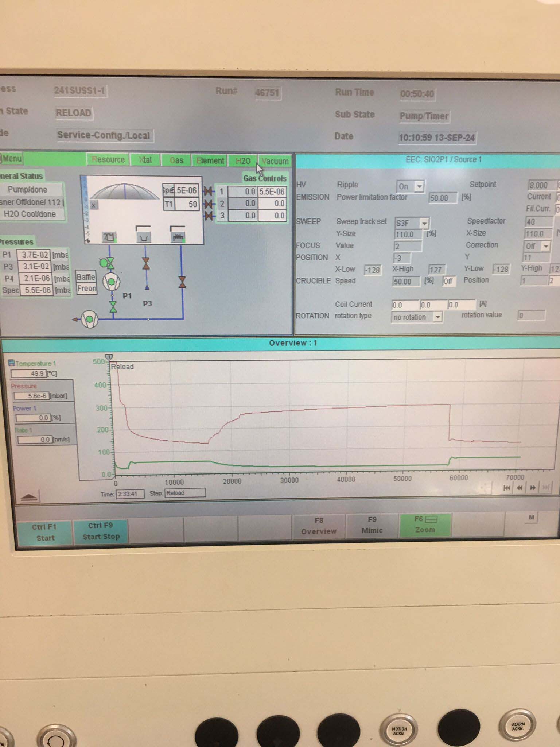Step chart forward with fast-forward button
This screenshot has height=747, width=560.
(x=533, y=488)
